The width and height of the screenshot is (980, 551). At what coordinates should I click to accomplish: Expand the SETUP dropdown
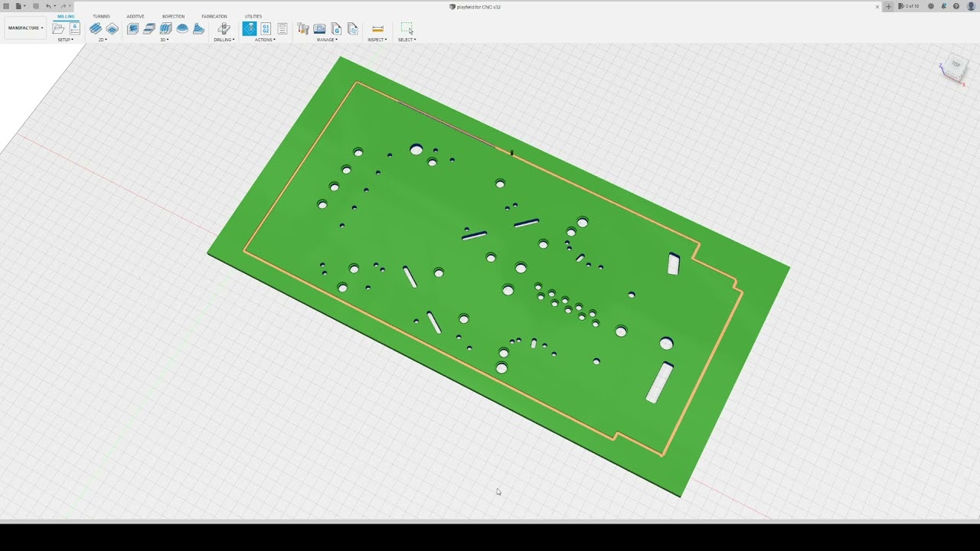click(66, 40)
